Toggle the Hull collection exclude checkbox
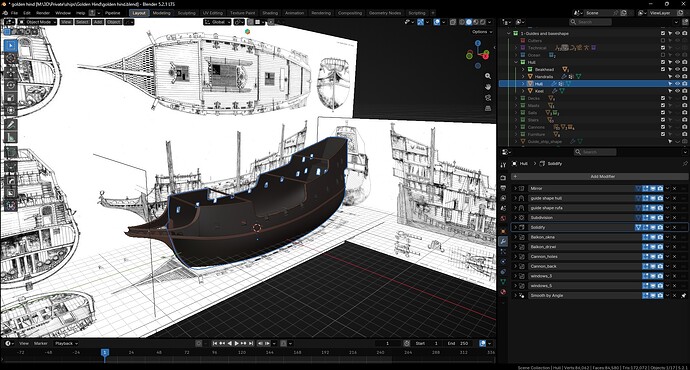 tap(663, 62)
